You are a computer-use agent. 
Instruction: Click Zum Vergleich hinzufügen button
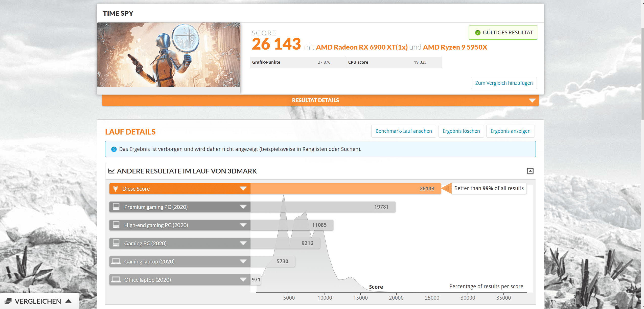(504, 83)
